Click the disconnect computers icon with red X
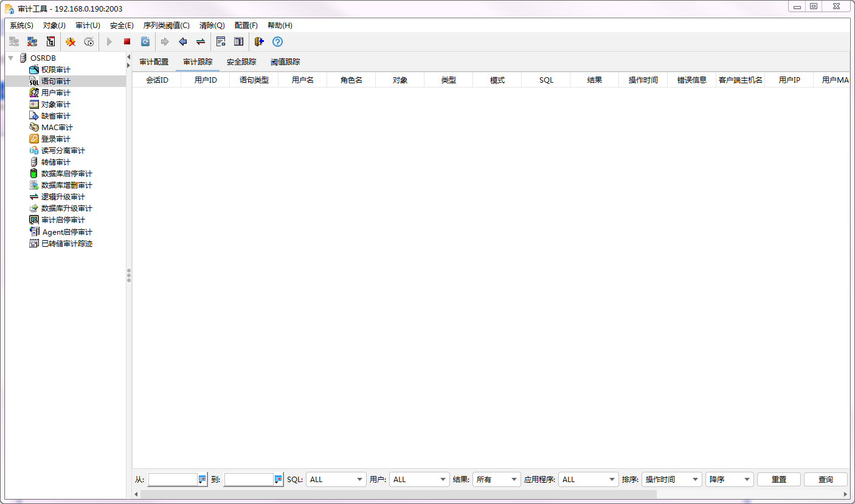Screen dimensions: 855x504 (32, 42)
